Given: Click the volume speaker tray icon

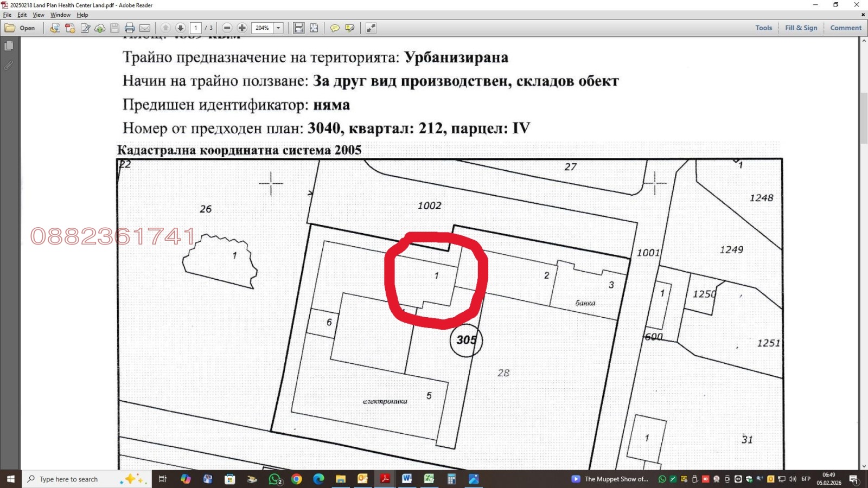Looking at the screenshot, I should (x=792, y=479).
